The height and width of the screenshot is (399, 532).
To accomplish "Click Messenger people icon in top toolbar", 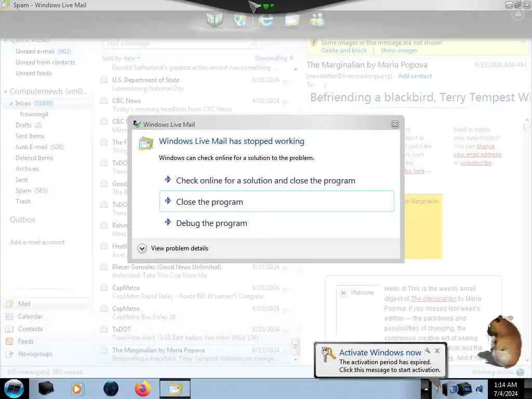I will [x=317, y=20].
